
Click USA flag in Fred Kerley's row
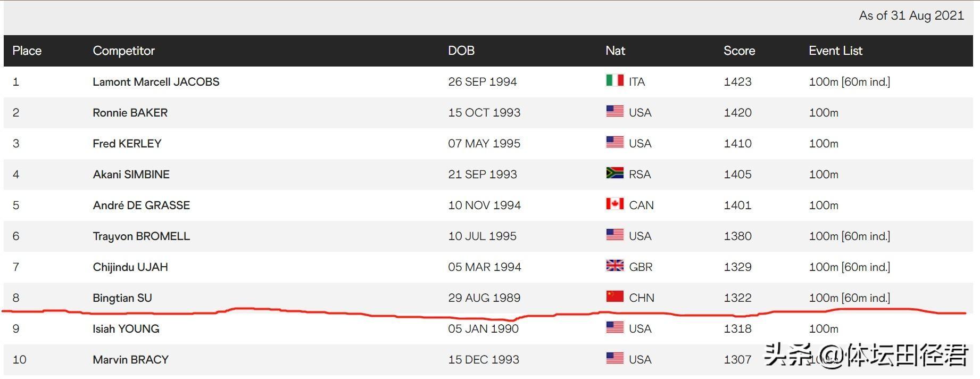(x=614, y=142)
